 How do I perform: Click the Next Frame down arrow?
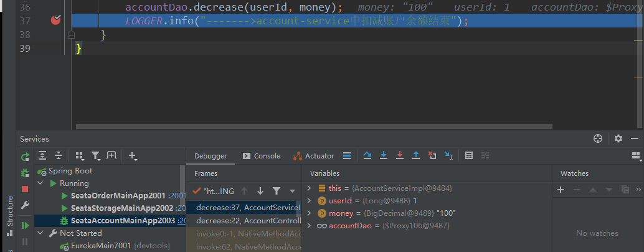pos(260,191)
